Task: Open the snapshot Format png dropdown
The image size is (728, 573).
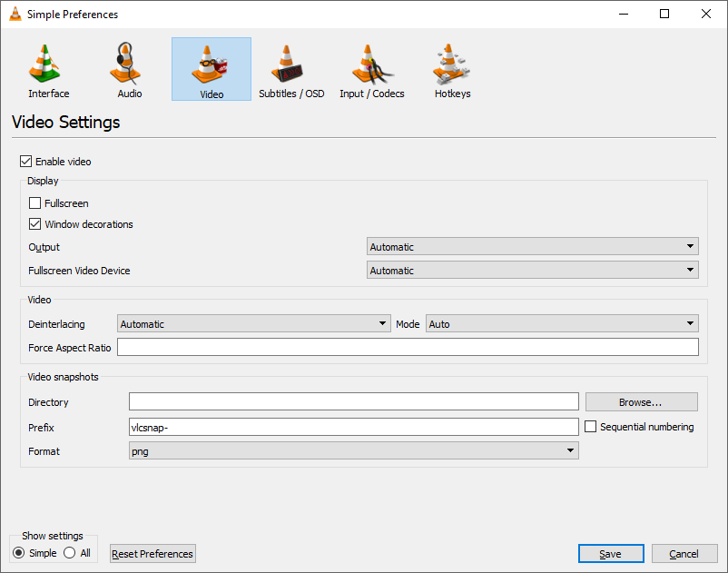Action: coord(353,451)
